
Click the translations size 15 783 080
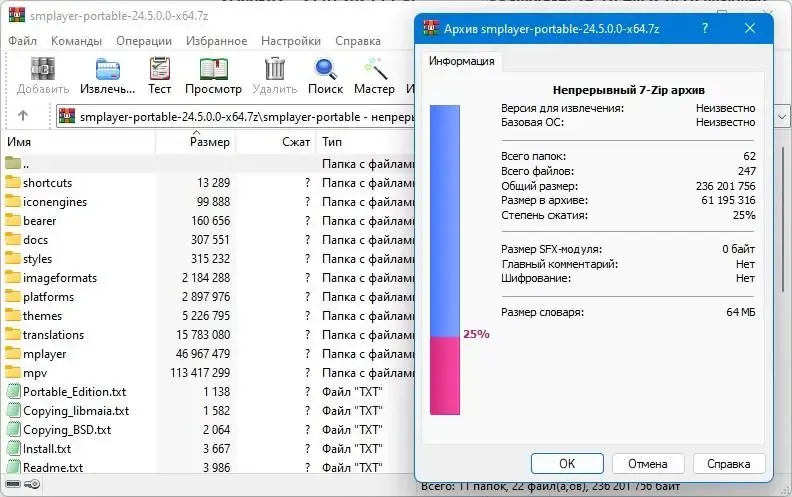203,335
